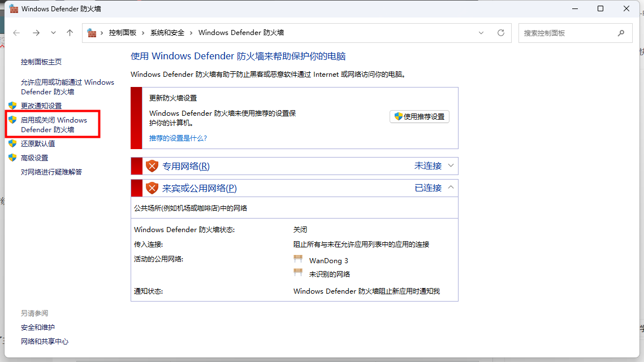Go forward with the right arrow
Viewport: 644px width, 362px height.
36,33
